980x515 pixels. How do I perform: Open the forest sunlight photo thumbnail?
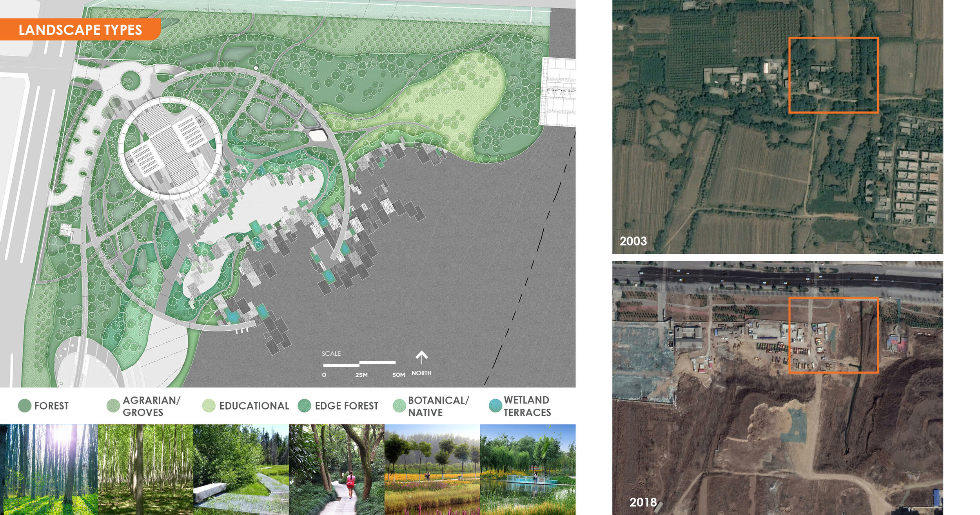pos(49,470)
